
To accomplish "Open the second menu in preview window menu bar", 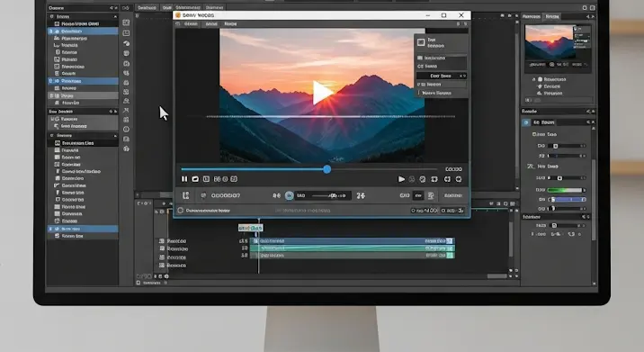I will click(x=211, y=23).
